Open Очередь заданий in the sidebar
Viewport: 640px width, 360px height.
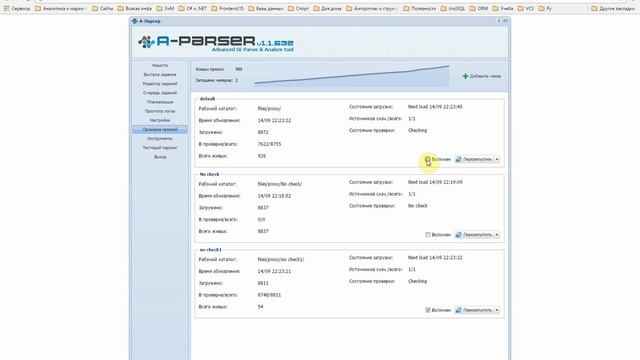(160, 93)
